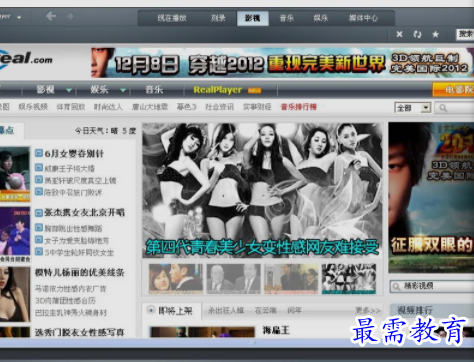Open the 娱乐 tab in the player bar

pos(321,18)
